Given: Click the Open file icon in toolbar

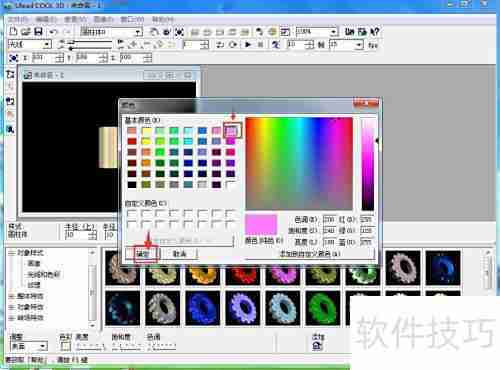Looking at the screenshot, I should point(26,32).
